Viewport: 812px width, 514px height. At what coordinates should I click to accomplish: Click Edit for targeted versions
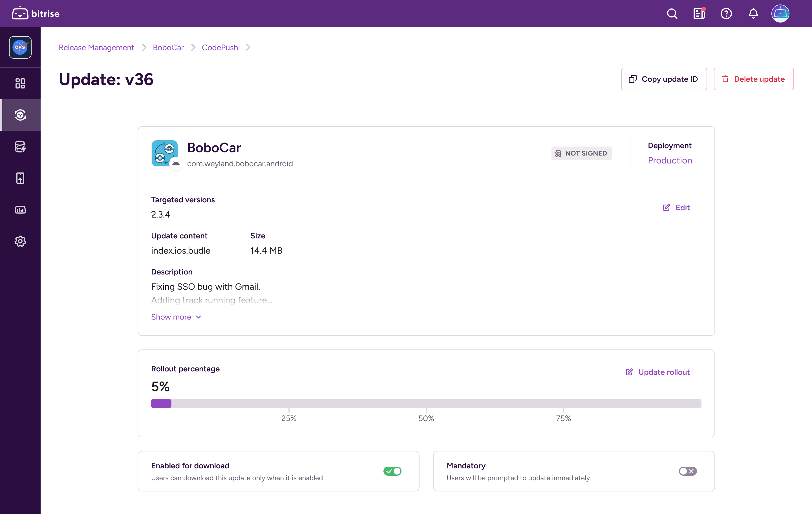pos(676,208)
